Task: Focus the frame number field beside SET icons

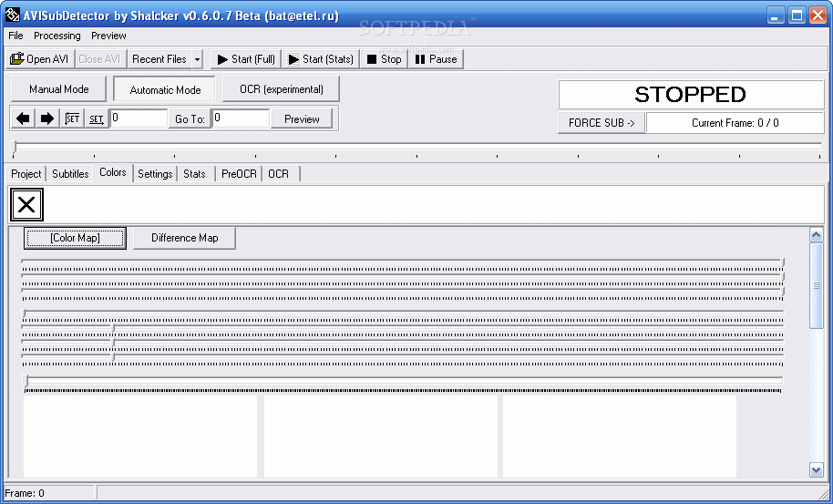Action: (x=139, y=118)
